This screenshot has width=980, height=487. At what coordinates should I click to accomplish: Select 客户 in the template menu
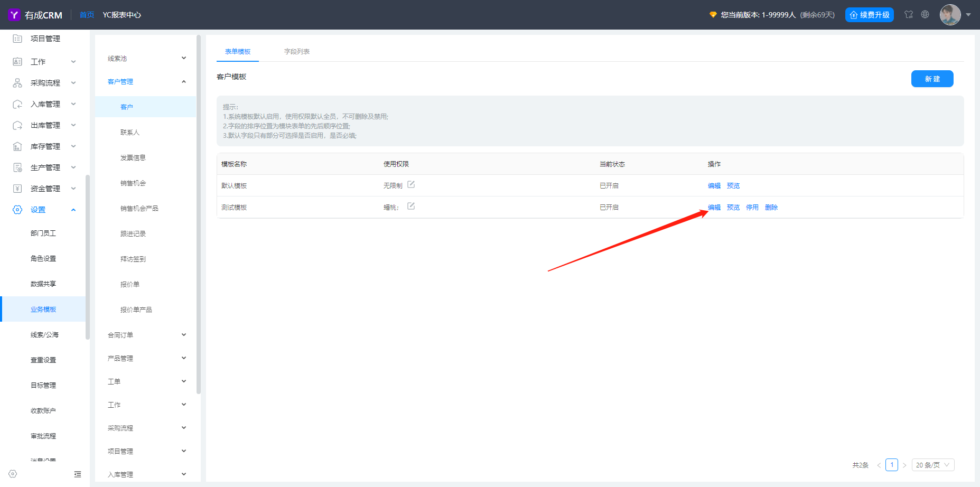point(146,107)
